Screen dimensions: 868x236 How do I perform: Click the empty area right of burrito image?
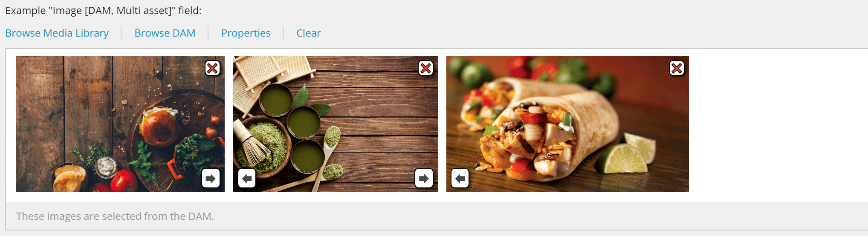click(x=778, y=124)
